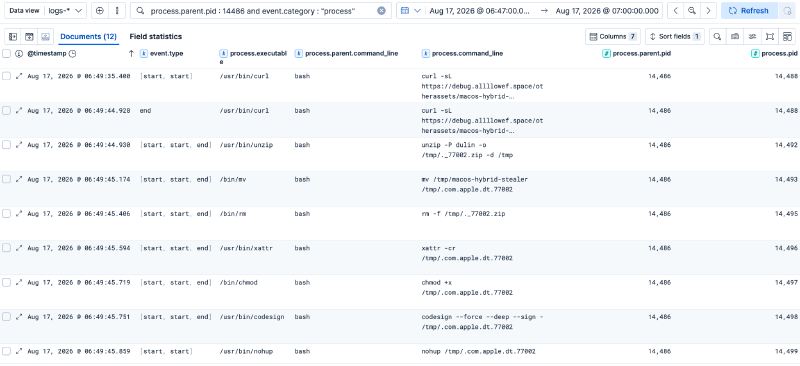Image resolution: width=800 pixels, height=366 pixels.
Task: Step time range forward with right arrow
Action: click(x=708, y=11)
